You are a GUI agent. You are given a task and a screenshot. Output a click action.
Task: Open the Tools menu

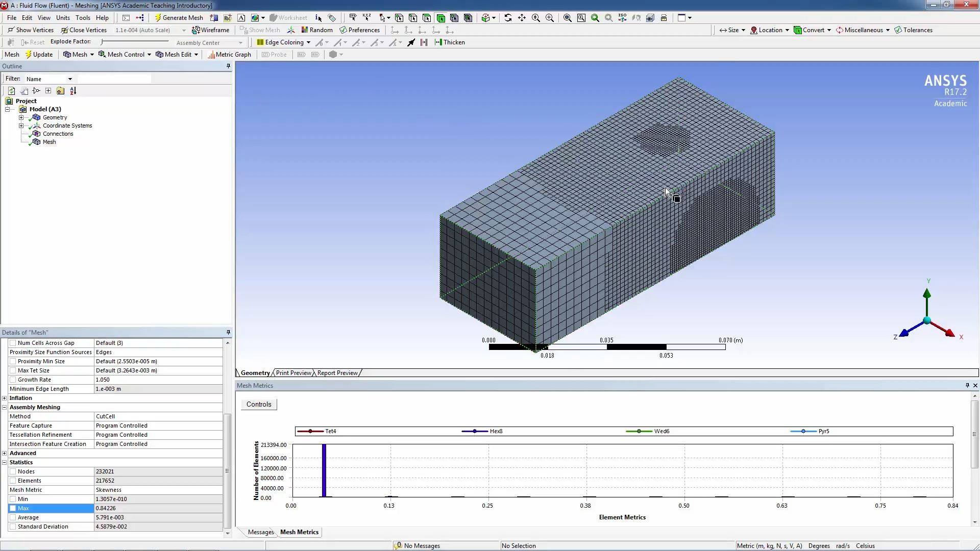coord(83,18)
